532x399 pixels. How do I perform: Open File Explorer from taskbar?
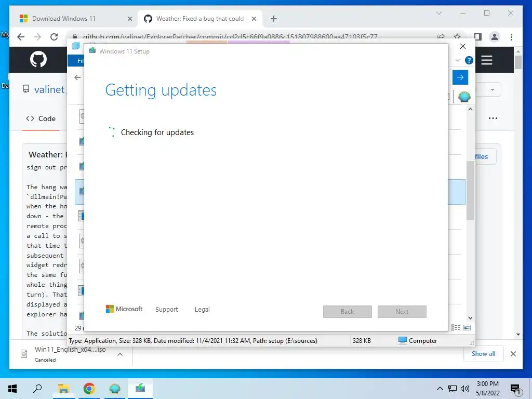point(63,389)
